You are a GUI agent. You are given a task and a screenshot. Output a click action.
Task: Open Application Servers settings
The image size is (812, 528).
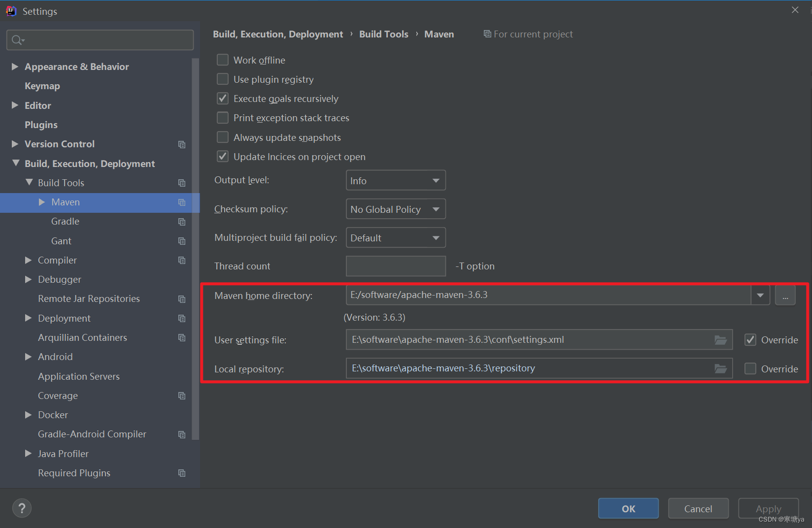point(79,376)
